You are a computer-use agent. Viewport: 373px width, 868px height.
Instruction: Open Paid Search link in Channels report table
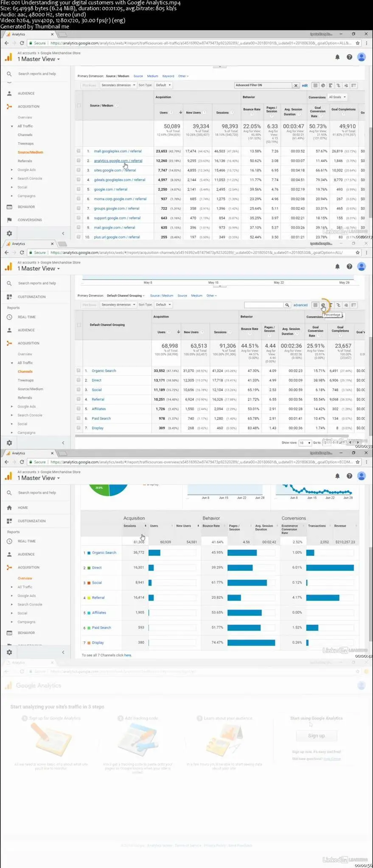(x=101, y=418)
